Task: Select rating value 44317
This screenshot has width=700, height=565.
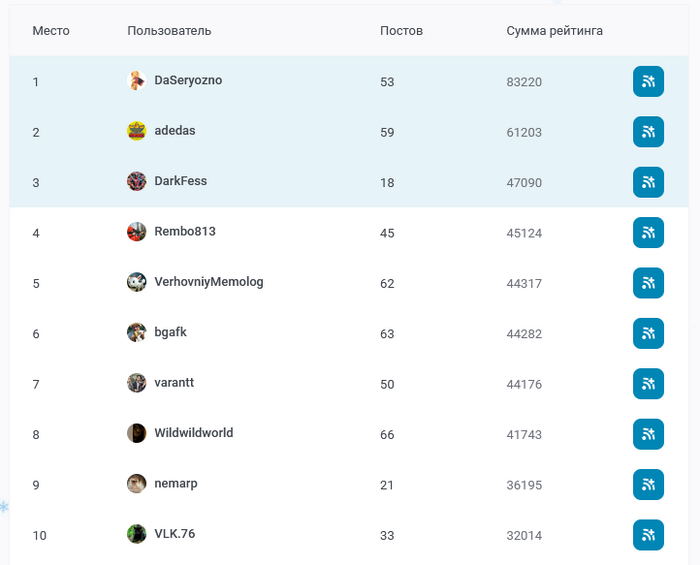Action: coord(524,284)
